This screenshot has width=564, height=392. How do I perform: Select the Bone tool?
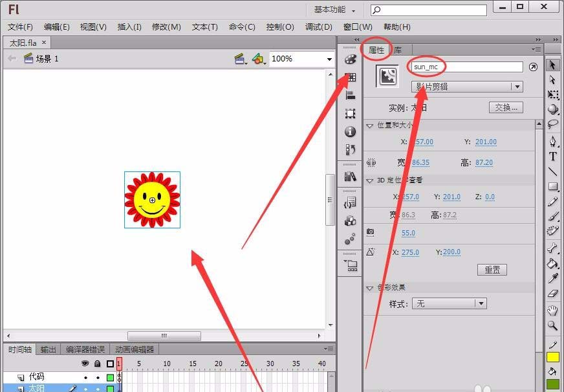click(x=552, y=248)
